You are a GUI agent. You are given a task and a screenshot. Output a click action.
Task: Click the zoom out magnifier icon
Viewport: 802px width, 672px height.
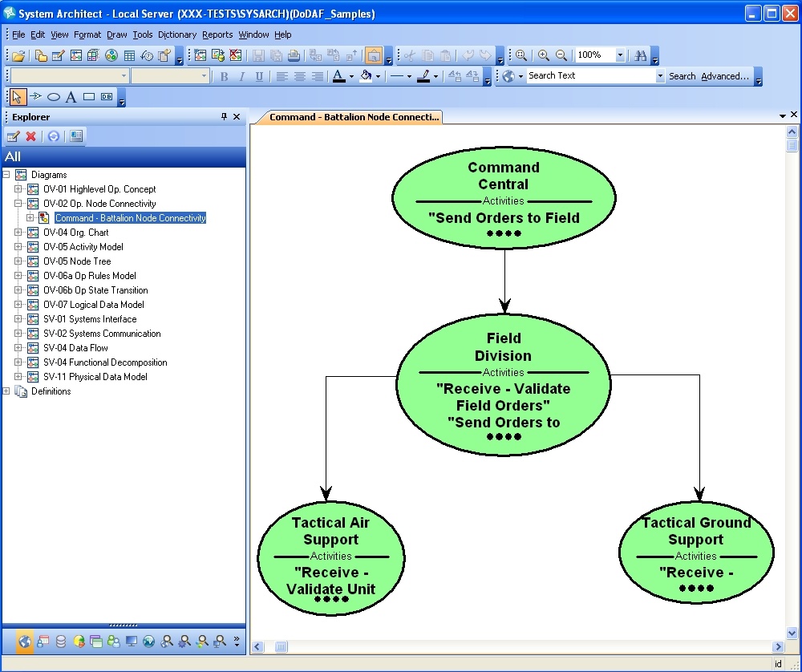click(561, 55)
